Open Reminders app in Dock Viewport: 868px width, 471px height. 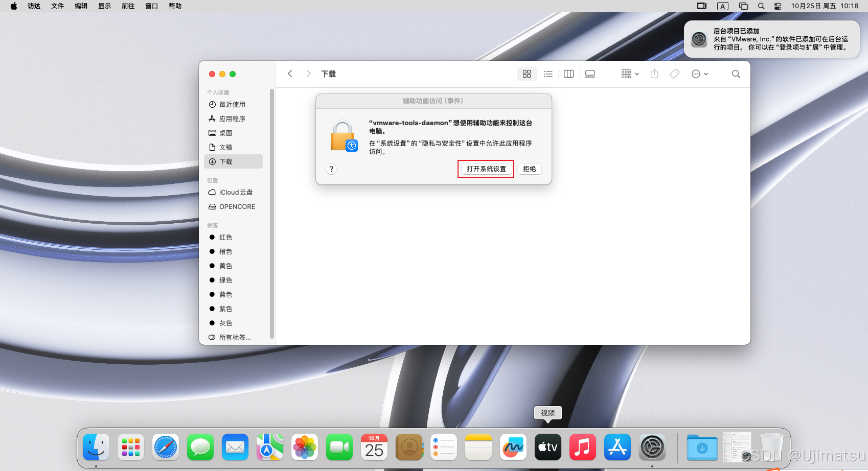pyautogui.click(x=444, y=447)
